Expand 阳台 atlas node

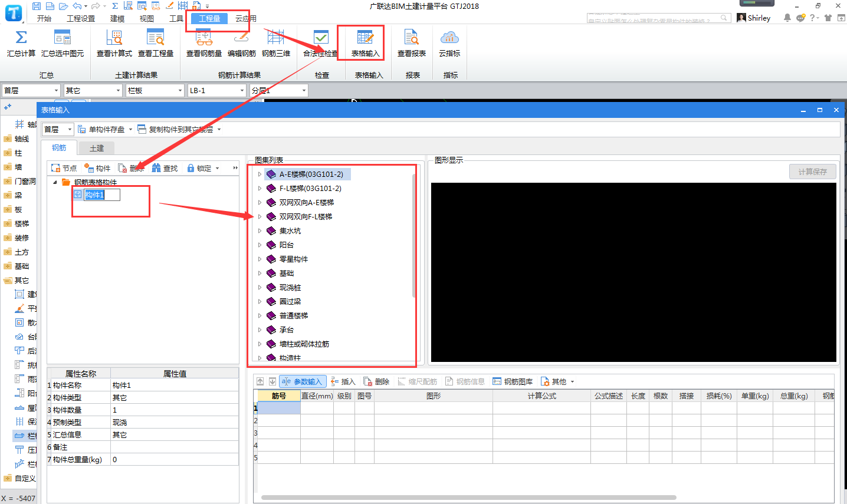(260, 245)
